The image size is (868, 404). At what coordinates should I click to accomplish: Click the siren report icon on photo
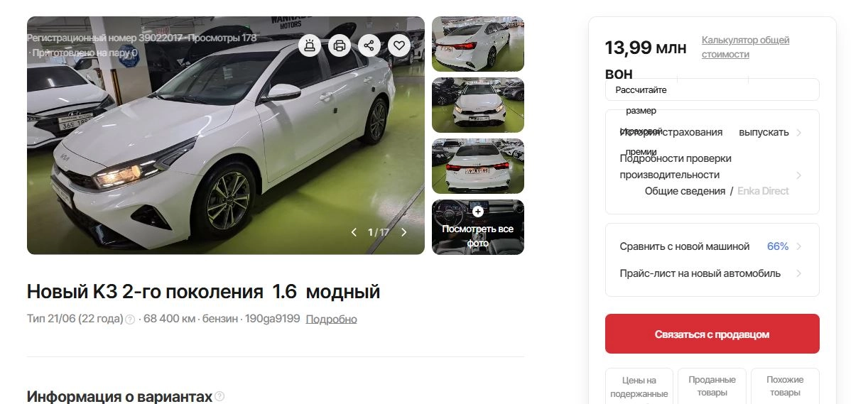click(309, 46)
